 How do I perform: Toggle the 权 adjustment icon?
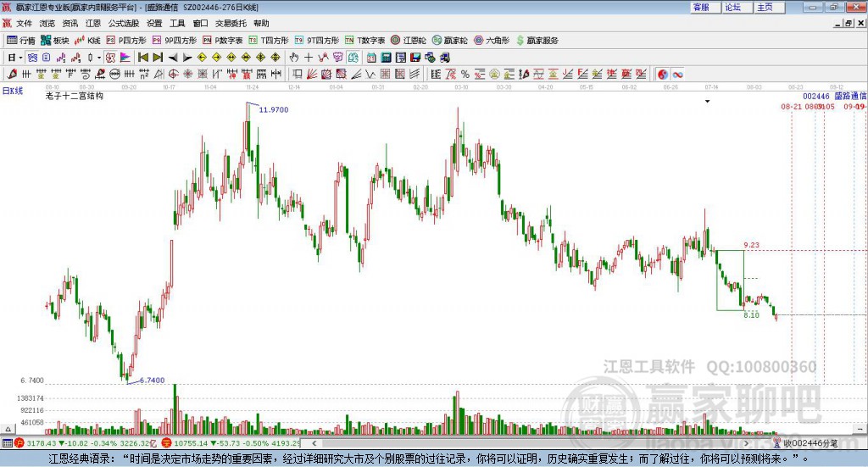(110, 58)
